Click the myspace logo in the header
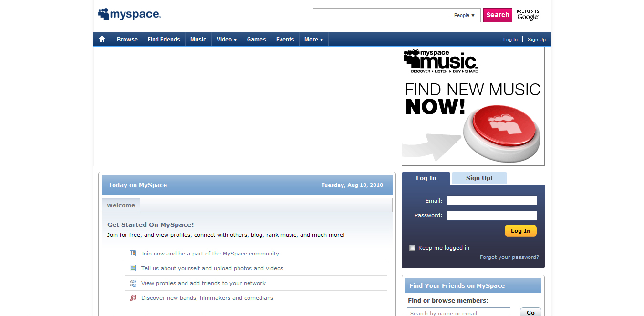The height and width of the screenshot is (316, 644). 130,14
